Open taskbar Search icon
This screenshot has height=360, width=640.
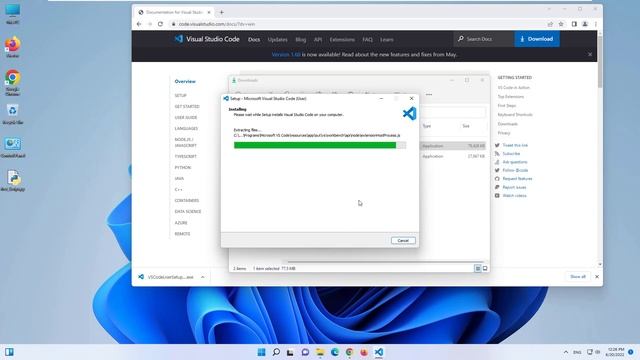click(x=276, y=352)
